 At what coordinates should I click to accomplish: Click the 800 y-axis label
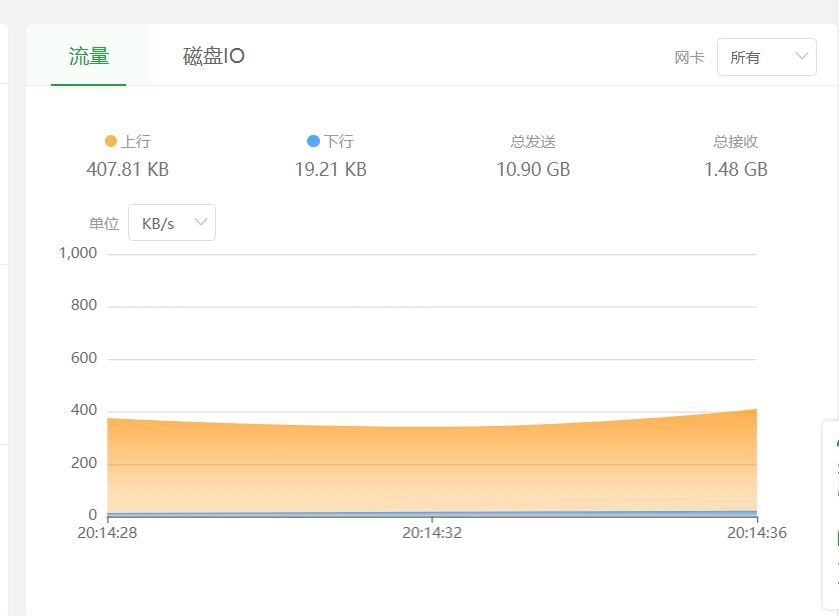84,305
